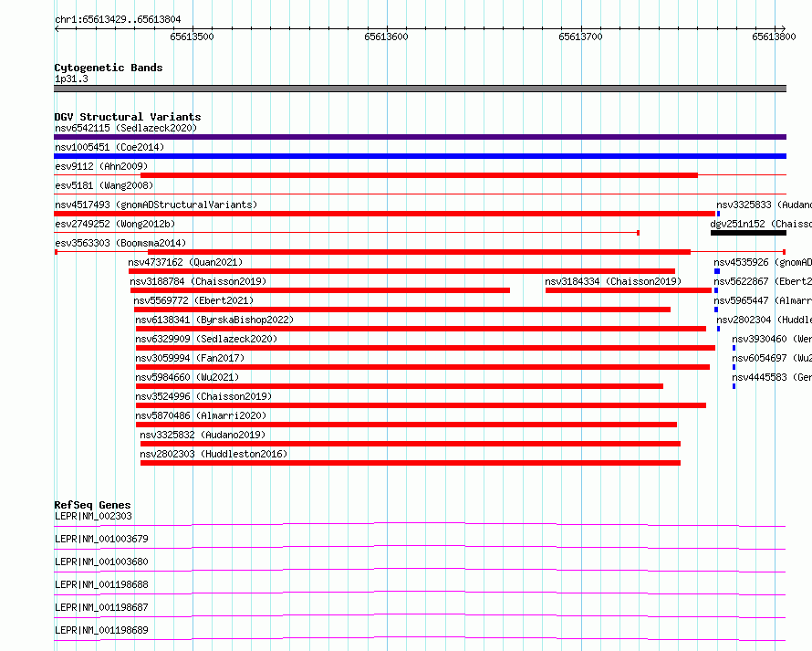Click the RefSeq Genes track title
Viewport: 812px width, 651px height.
click(x=92, y=505)
